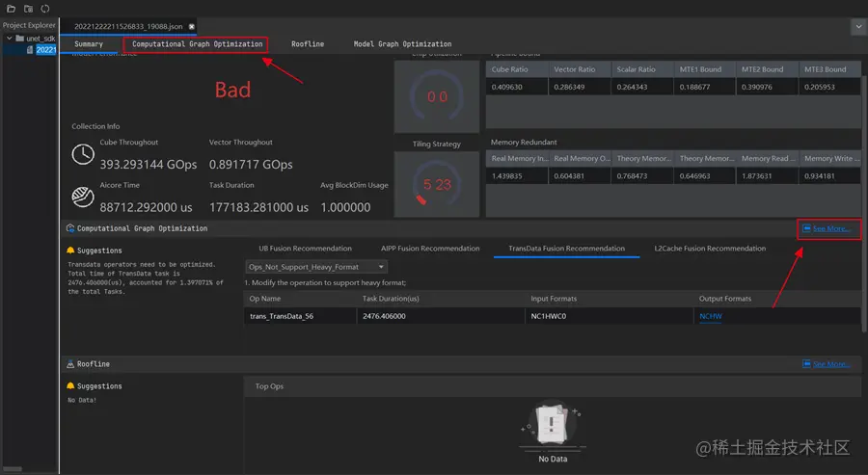Click the MTE2 Bound column header
Screen dimensions: 868x475
(x=768, y=69)
